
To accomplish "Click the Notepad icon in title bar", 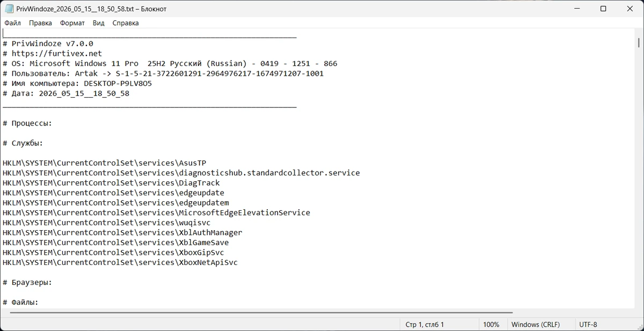I will coord(9,9).
